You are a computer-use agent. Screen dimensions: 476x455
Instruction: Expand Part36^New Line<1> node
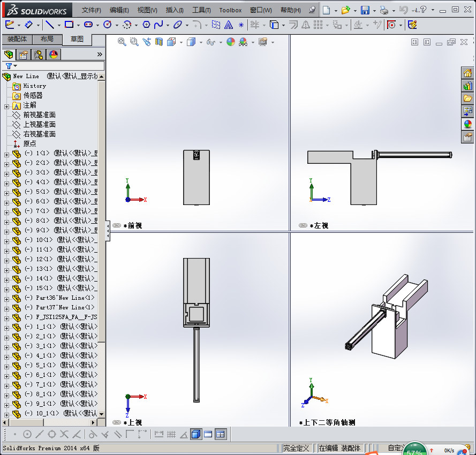click(x=6, y=299)
